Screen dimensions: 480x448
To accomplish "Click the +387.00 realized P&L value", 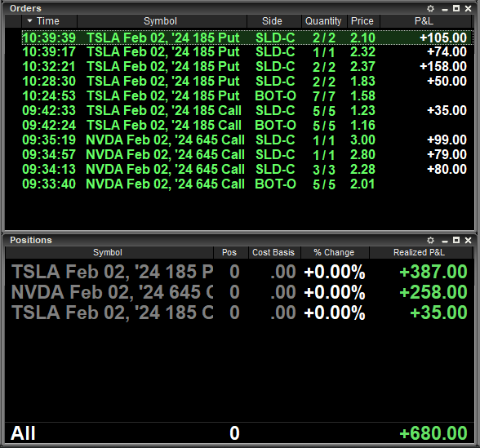I will click(x=433, y=272).
